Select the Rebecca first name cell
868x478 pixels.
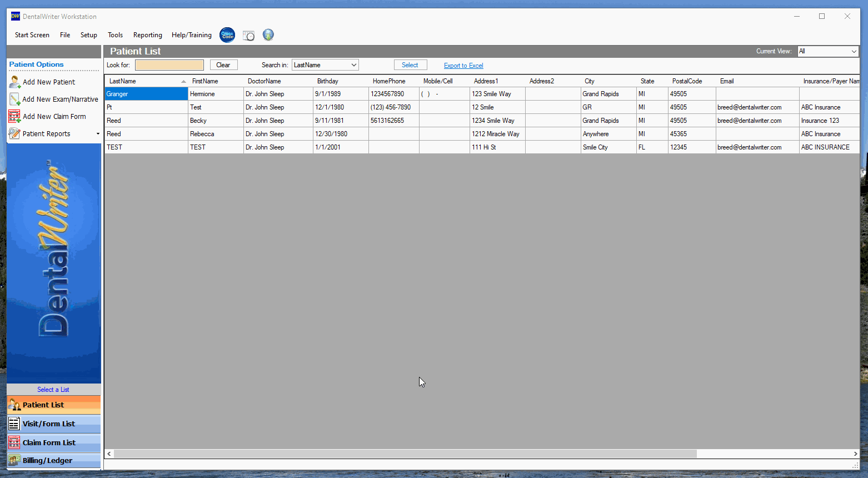pos(216,134)
